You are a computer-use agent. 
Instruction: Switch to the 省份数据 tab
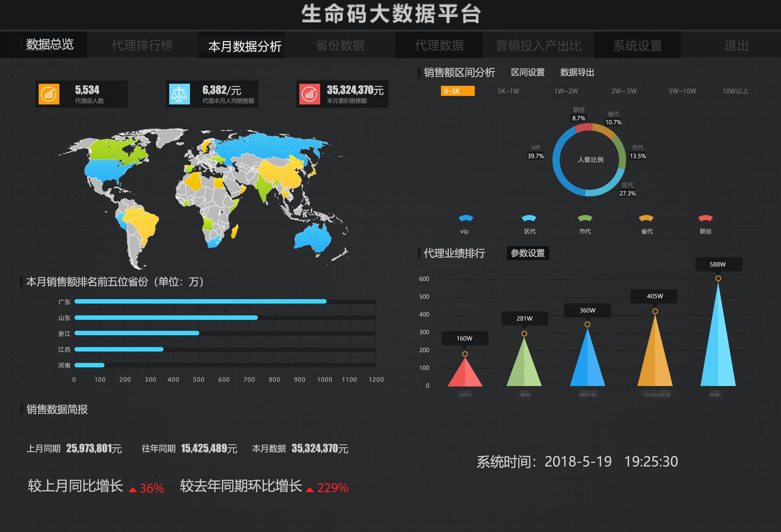[x=340, y=45]
